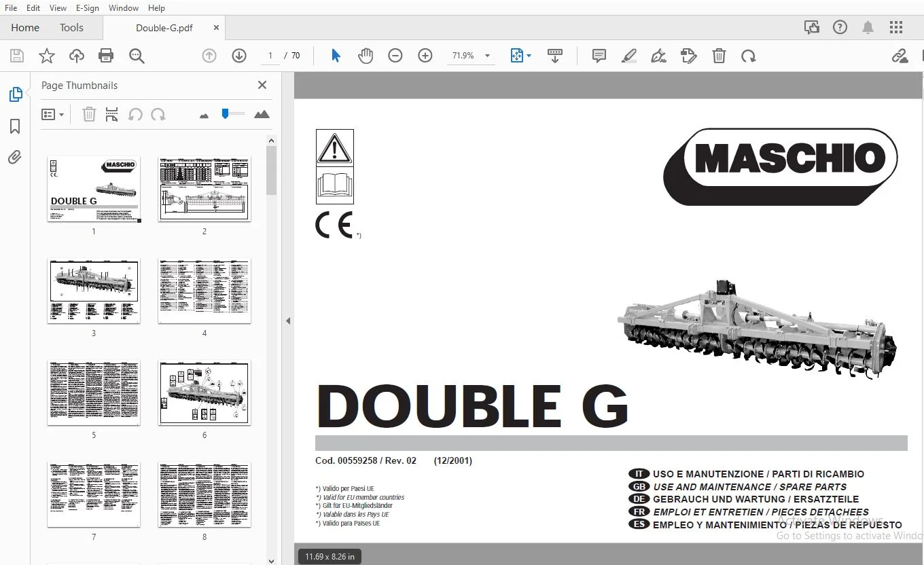The width and height of the screenshot is (924, 565).
Task: Go to previous page arrow
Action: [209, 56]
